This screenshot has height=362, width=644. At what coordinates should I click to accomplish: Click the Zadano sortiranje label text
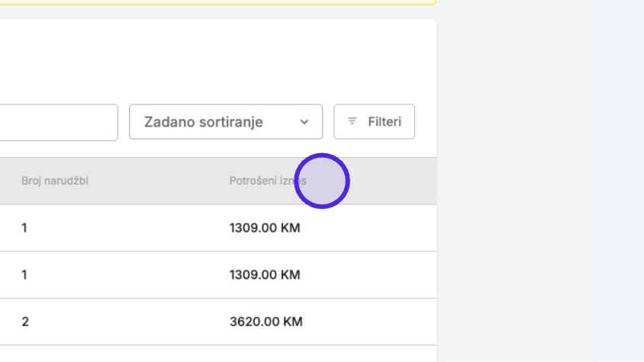(x=203, y=122)
